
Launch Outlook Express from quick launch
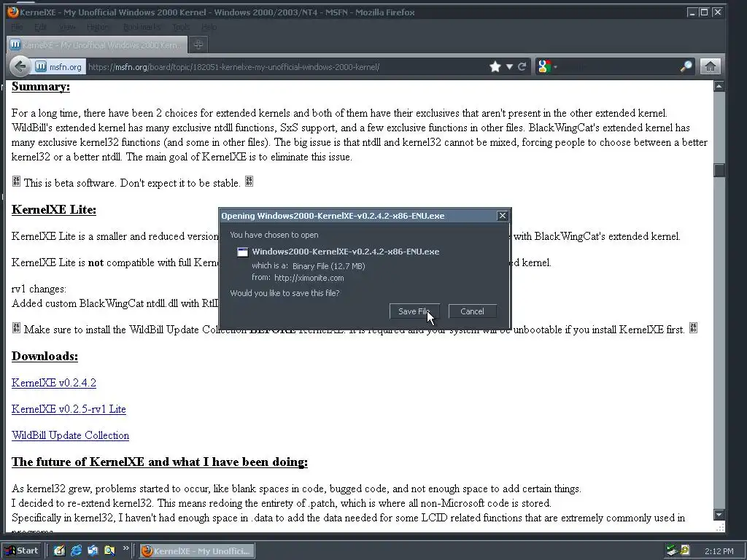(x=93, y=551)
